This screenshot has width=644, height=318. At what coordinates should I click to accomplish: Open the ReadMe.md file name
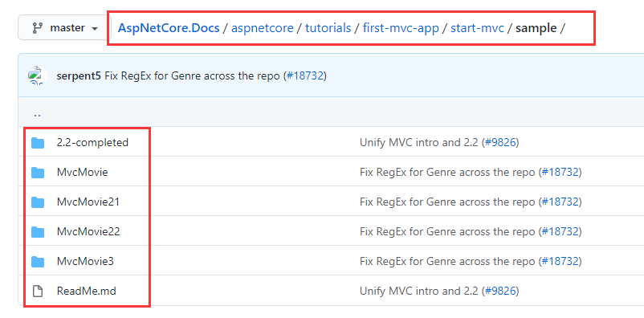86,291
